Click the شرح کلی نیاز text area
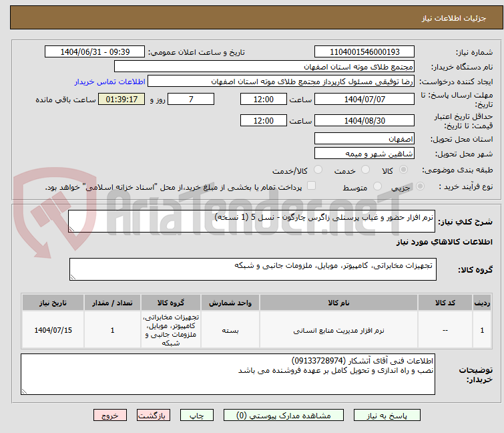The image size is (504, 433). [252, 221]
